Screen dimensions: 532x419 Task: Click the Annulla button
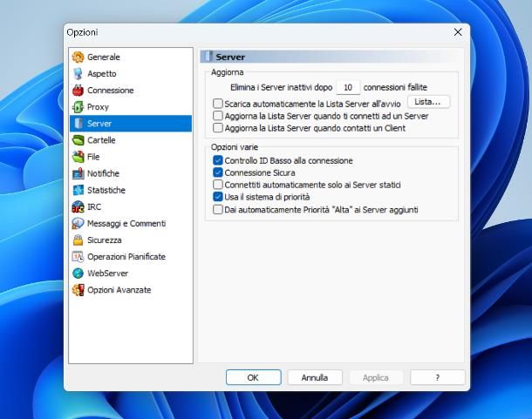click(x=315, y=378)
